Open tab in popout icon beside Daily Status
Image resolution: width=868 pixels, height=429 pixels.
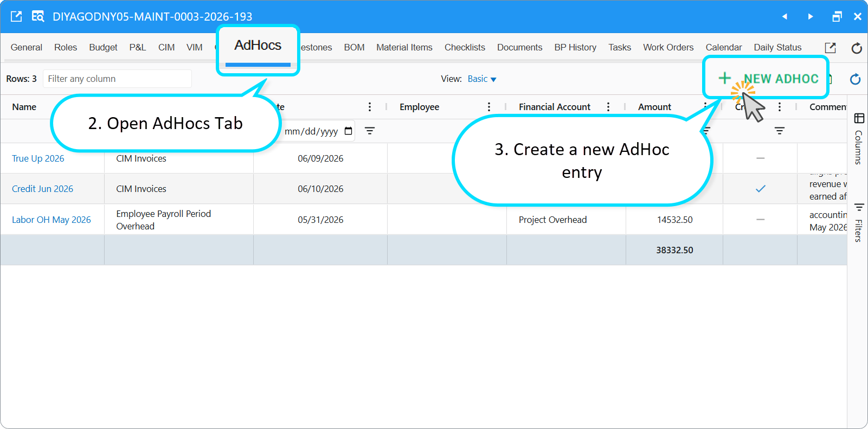(x=830, y=48)
